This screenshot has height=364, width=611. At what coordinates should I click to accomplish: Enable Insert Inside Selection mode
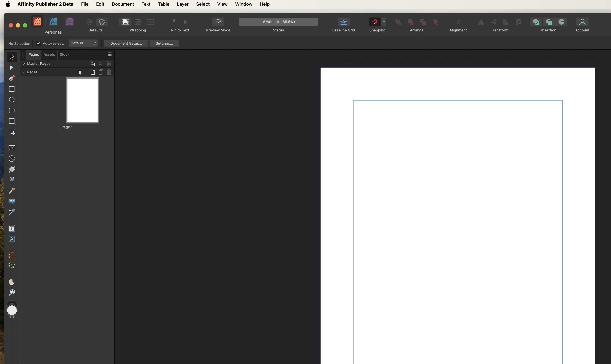561,22
